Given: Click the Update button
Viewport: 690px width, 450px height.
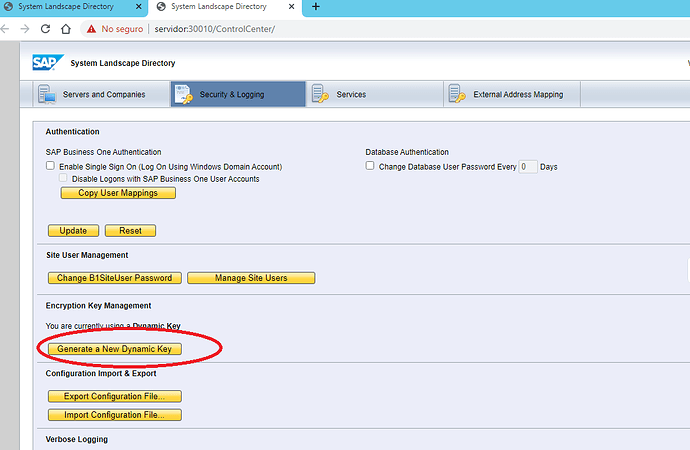Looking at the screenshot, I should click(x=73, y=230).
